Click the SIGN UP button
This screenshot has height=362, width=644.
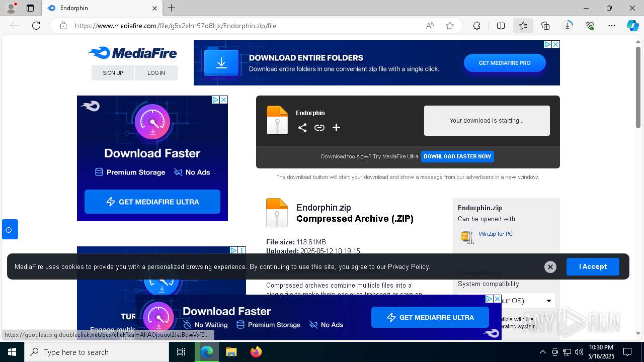click(113, 73)
